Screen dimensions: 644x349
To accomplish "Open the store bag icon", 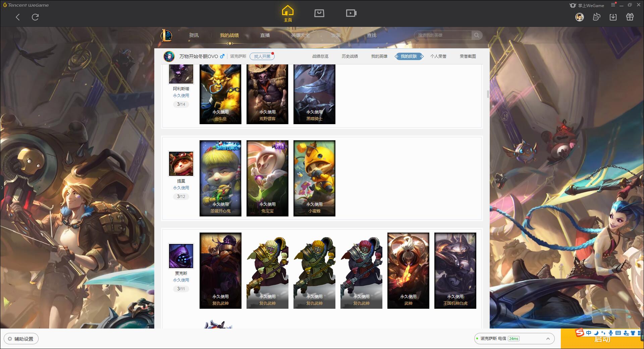I will (319, 13).
